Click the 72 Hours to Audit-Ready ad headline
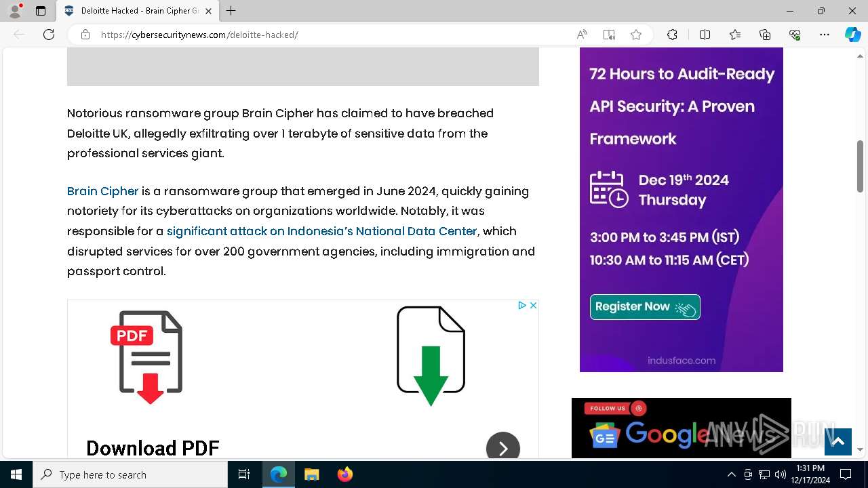This screenshot has height=488, width=868. point(682,106)
